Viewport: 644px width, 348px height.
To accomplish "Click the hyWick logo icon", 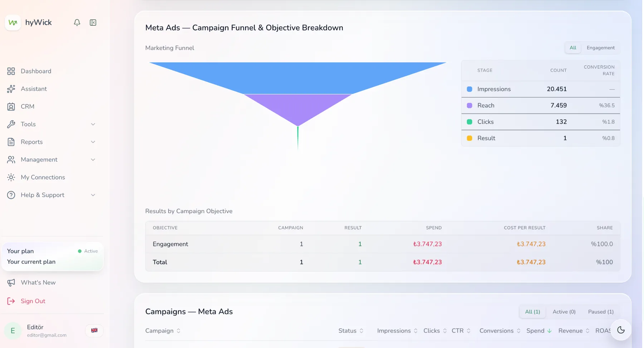I will pos(13,23).
